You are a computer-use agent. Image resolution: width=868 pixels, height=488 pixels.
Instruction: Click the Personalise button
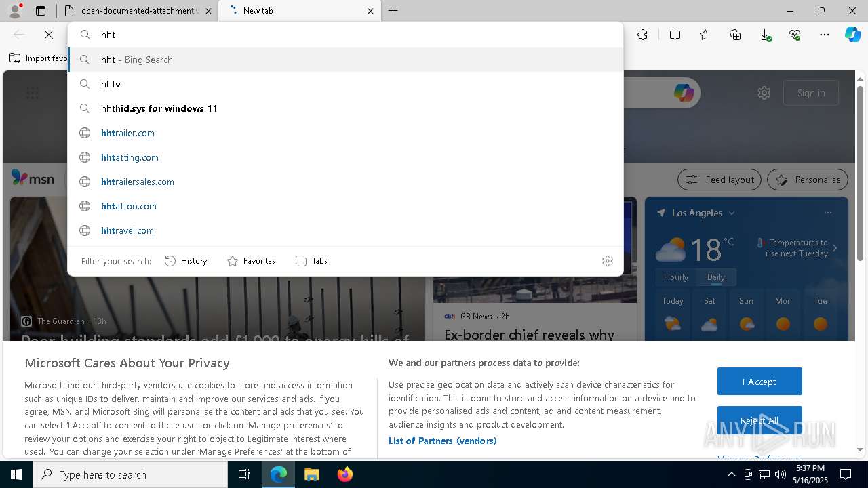tap(808, 180)
